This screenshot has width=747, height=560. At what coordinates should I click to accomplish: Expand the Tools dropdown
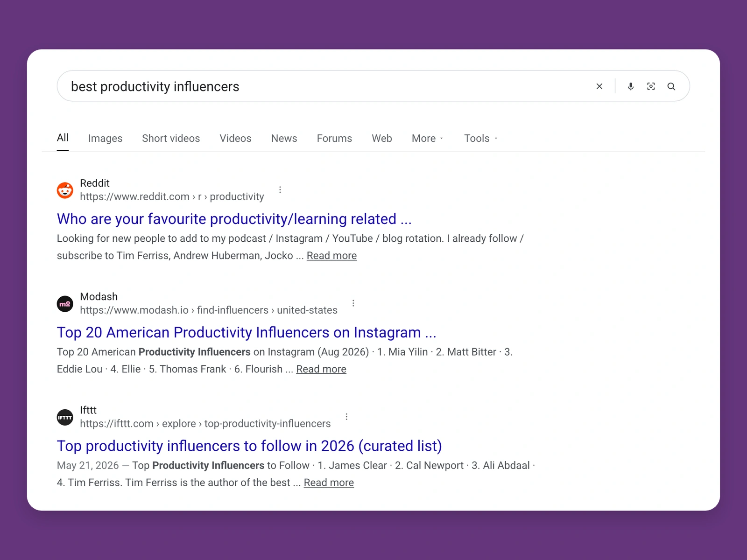coord(481,138)
